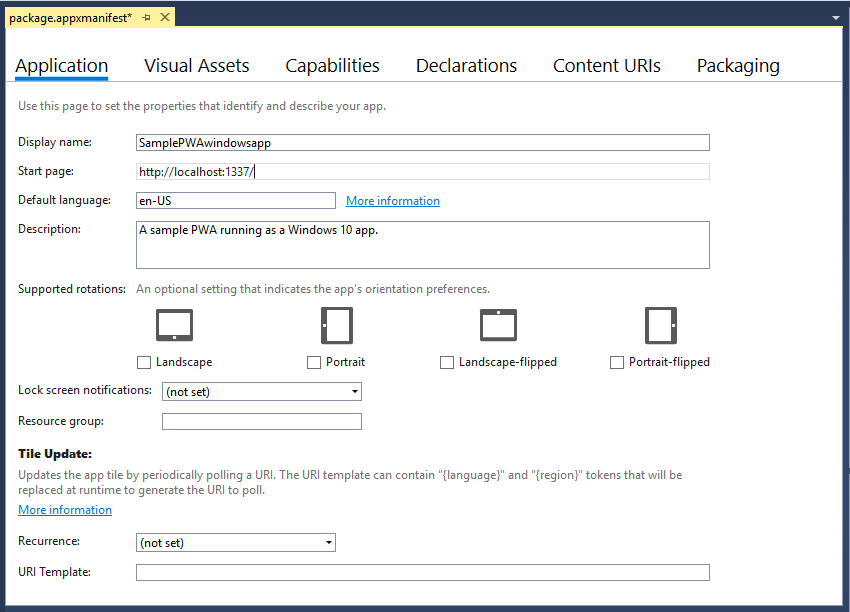Click the Landscape-flipped orientation preview icon
The image size is (850, 612).
[x=498, y=324]
